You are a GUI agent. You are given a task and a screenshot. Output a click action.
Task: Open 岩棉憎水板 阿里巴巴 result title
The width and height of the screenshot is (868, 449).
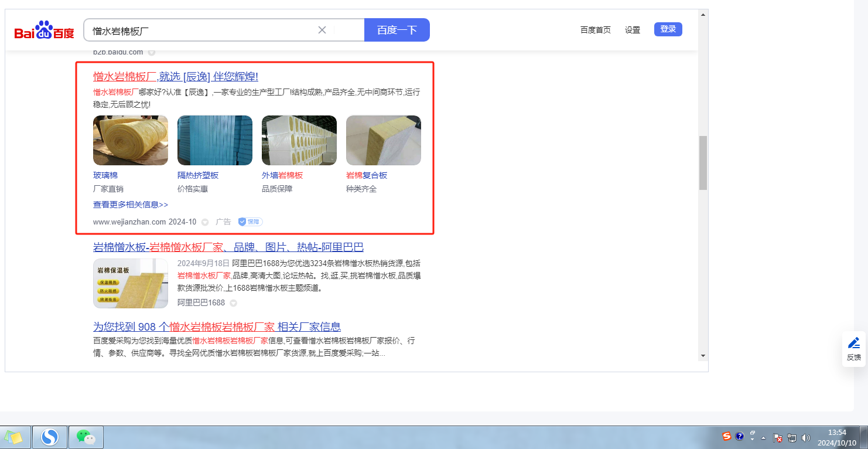(228, 247)
